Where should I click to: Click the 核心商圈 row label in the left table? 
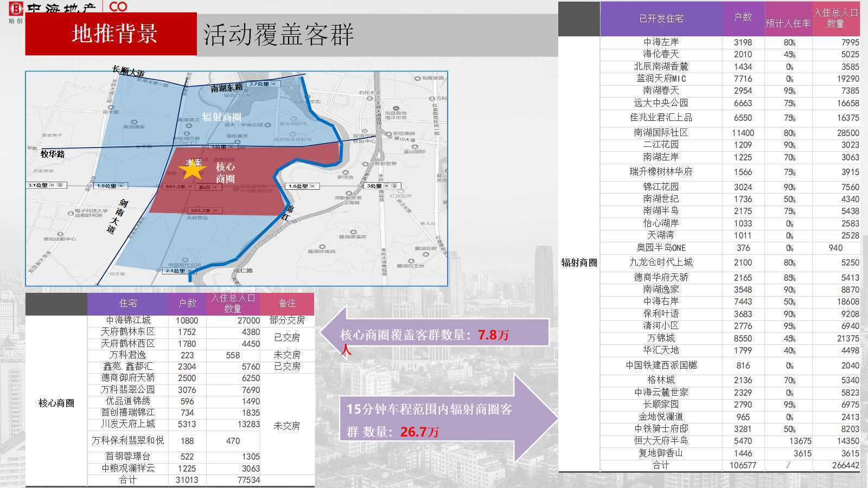[x=56, y=403]
